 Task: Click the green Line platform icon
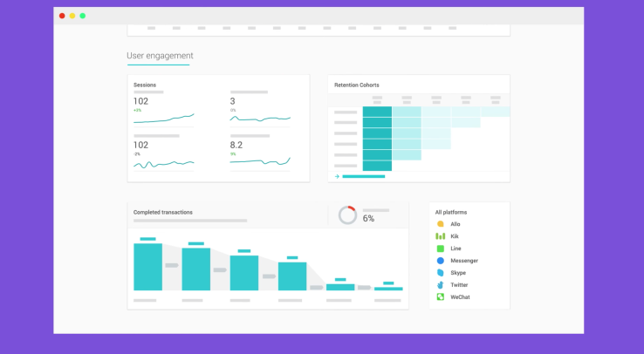(441, 248)
